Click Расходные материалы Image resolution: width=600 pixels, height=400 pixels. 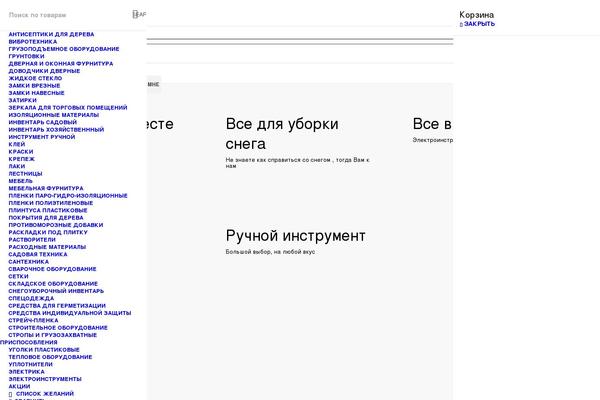click(47, 247)
